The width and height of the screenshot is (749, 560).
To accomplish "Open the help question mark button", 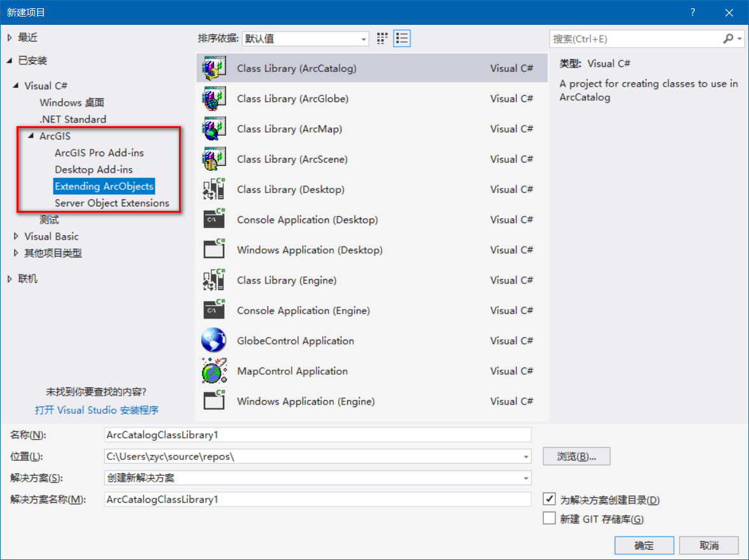I will tap(693, 13).
